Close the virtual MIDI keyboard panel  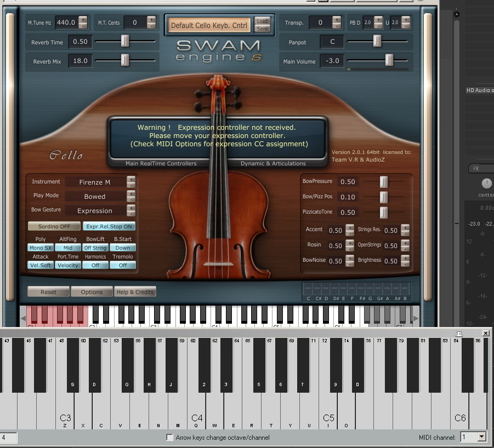[486, 333]
